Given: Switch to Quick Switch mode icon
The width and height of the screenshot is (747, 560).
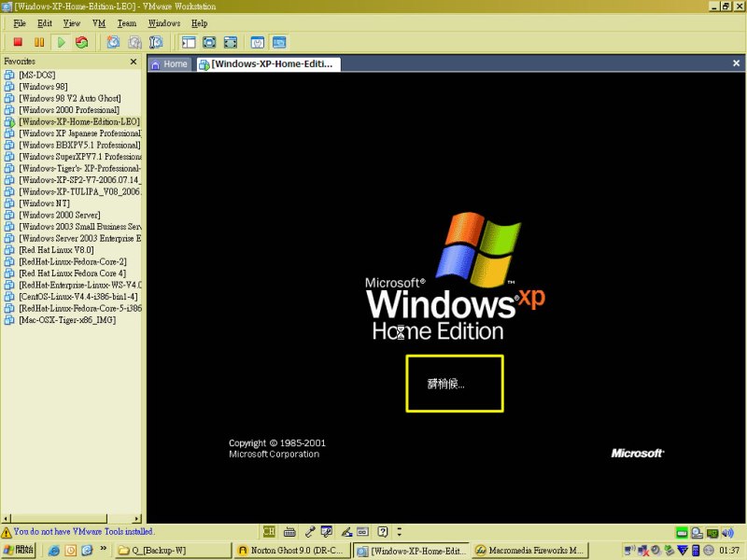Looking at the screenshot, I should 209,42.
